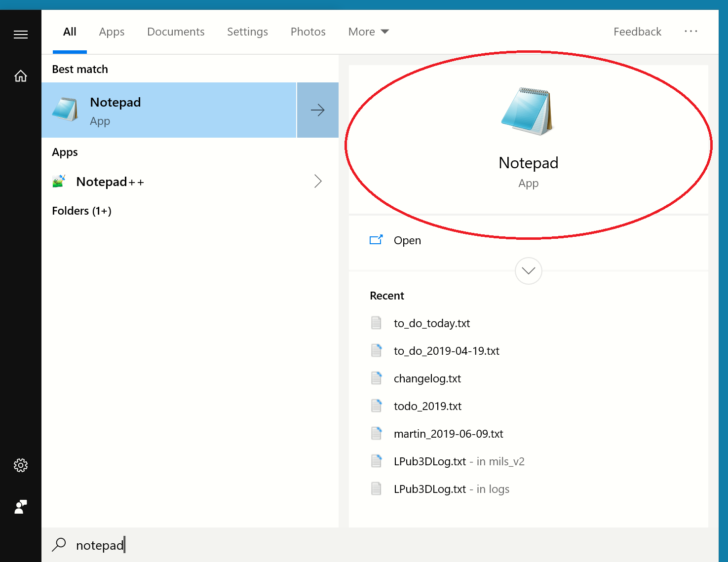Image resolution: width=728 pixels, height=562 pixels.
Task: Click file icon beside LPub3DLog.txt in logs
Action: coord(376,488)
